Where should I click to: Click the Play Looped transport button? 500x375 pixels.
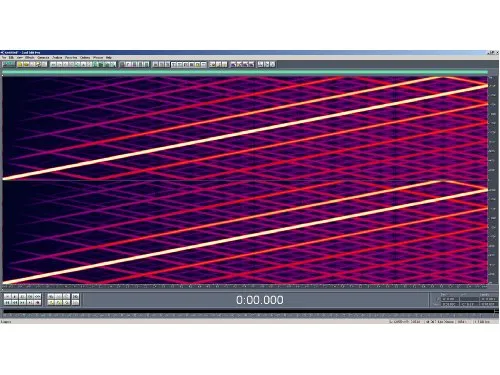point(38,296)
